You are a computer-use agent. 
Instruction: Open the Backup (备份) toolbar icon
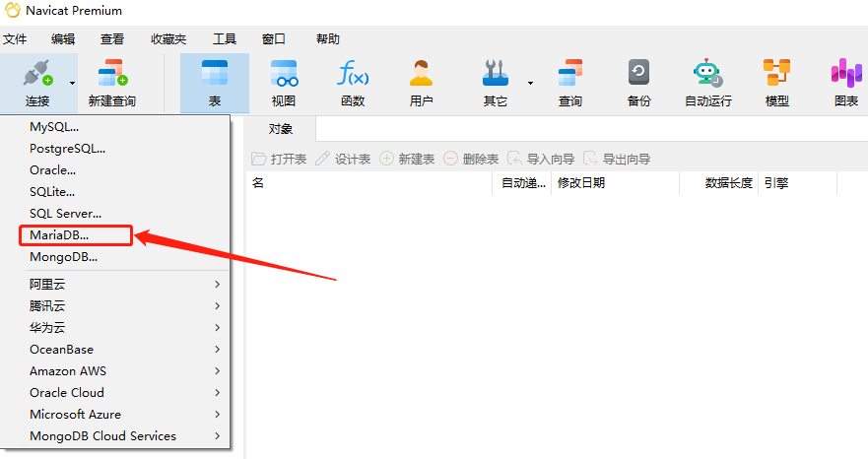point(638,73)
